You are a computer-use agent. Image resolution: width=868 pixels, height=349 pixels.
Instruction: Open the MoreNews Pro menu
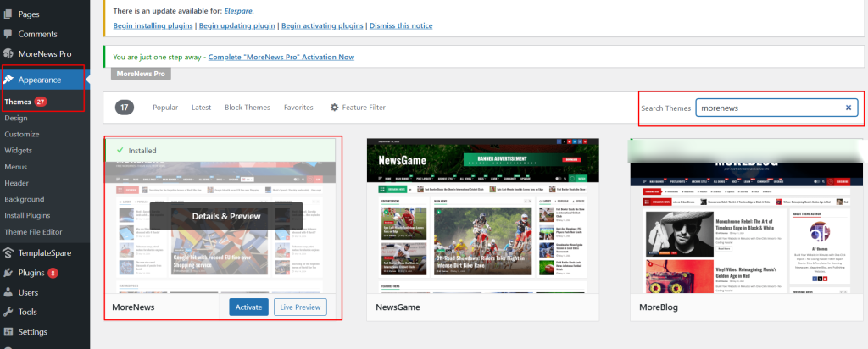point(45,53)
